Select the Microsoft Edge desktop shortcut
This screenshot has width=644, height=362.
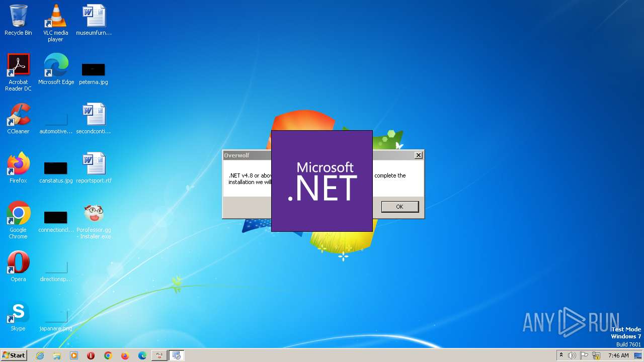tap(56, 69)
